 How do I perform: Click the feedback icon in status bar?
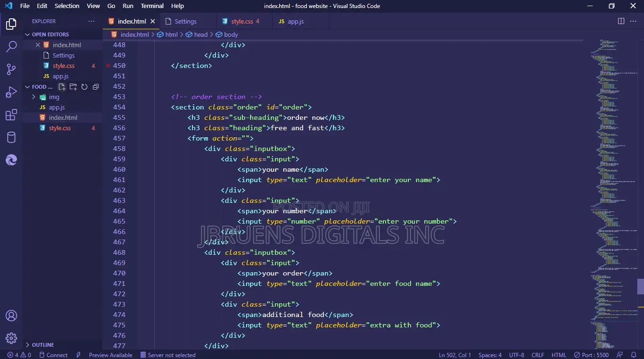coord(620,355)
